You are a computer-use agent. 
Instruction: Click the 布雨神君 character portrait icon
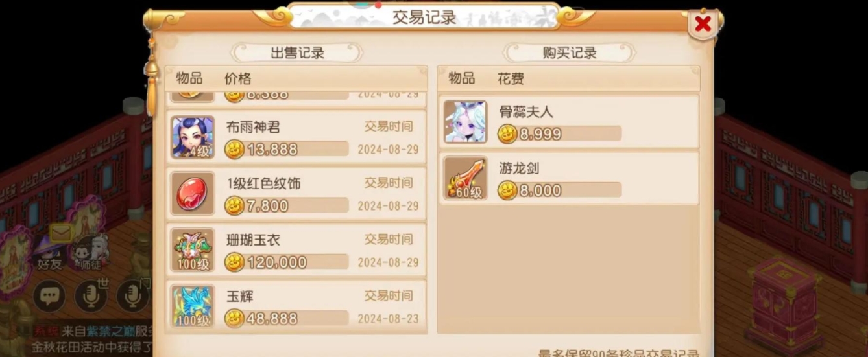(x=193, y=137)
